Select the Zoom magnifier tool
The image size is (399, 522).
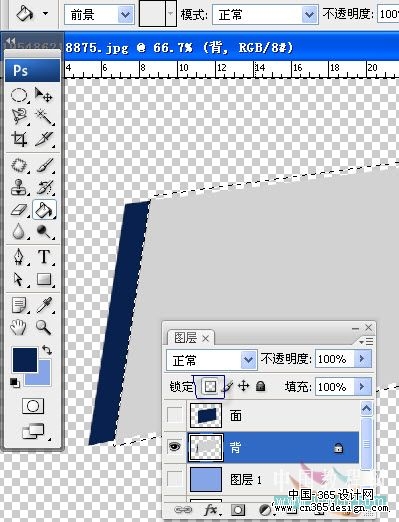coord(44,327)
